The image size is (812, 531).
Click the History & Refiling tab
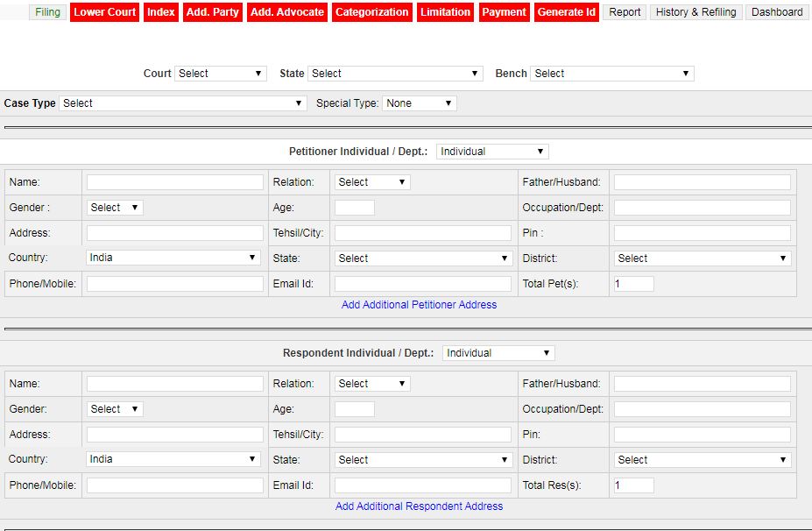click(696, 12)
